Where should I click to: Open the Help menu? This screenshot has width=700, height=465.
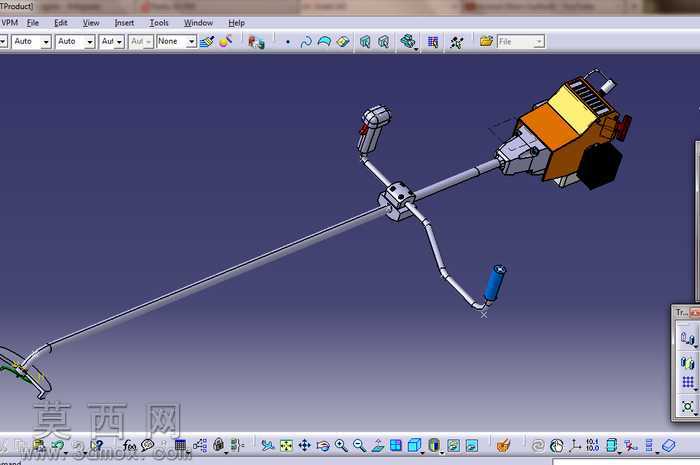(236, 23)
